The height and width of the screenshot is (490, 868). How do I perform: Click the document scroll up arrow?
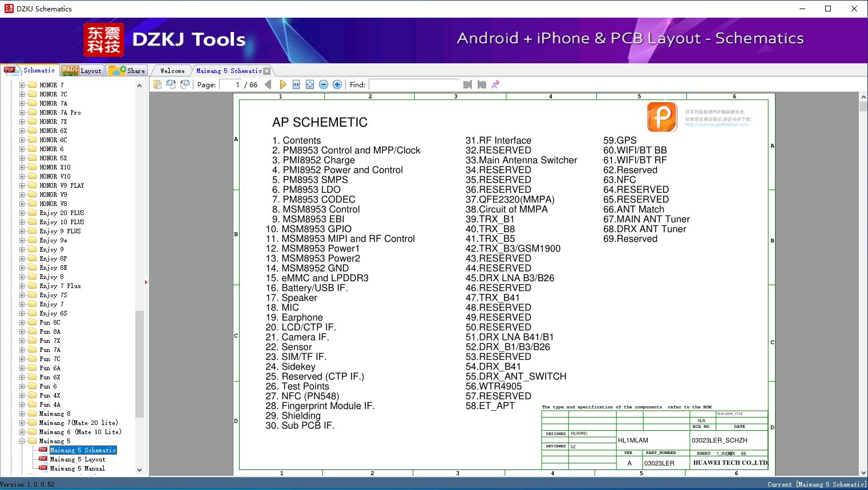click(863, 98)
